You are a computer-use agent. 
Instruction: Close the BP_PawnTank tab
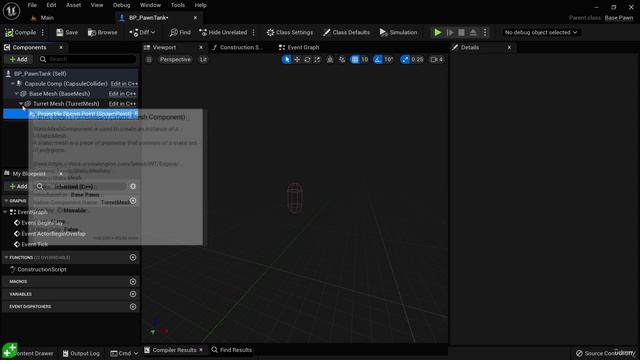point(195,18)
